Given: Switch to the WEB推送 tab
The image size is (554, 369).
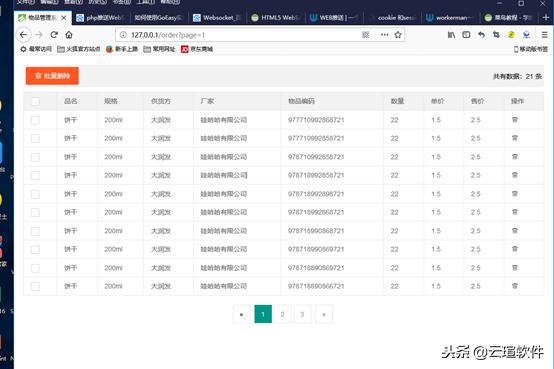Looking at the screenshot, I should (334, 18).
